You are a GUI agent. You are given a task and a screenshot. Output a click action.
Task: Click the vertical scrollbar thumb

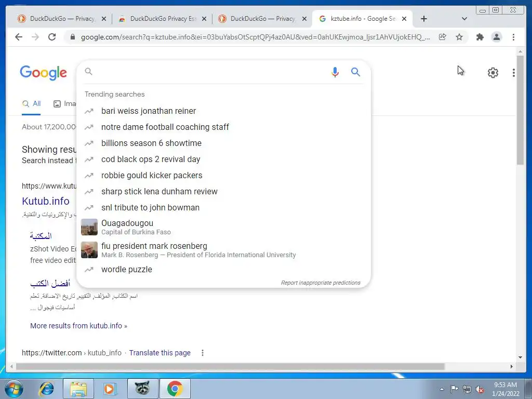click(520, 110)
